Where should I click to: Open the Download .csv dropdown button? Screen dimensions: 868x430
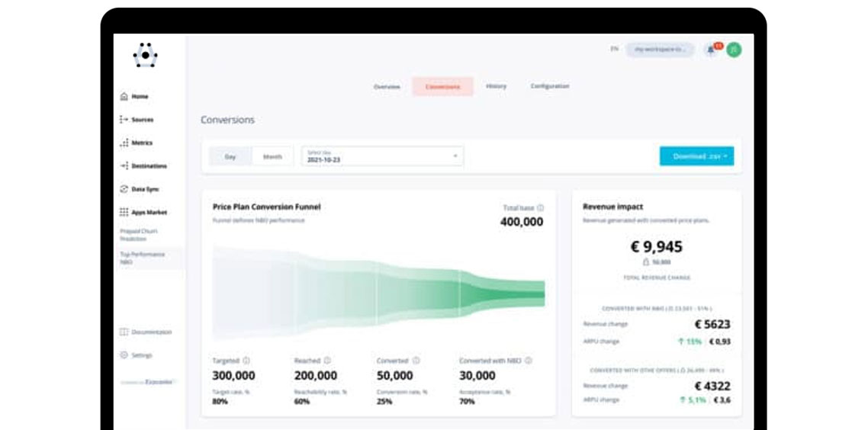(x=697, y=156)
